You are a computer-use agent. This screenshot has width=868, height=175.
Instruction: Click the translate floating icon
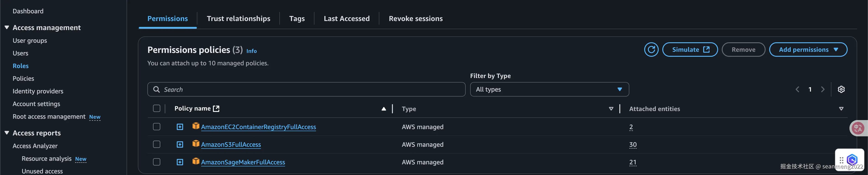click(858, 128)
